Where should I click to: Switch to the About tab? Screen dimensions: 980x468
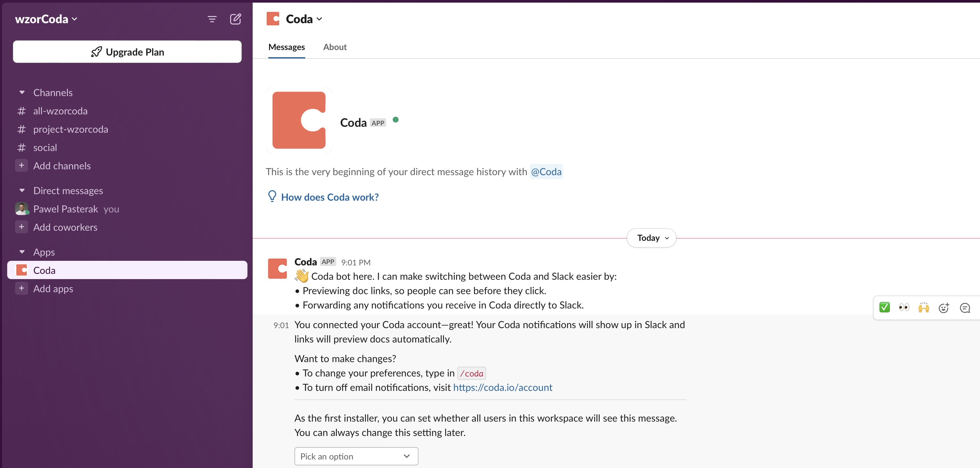[335, 47]
